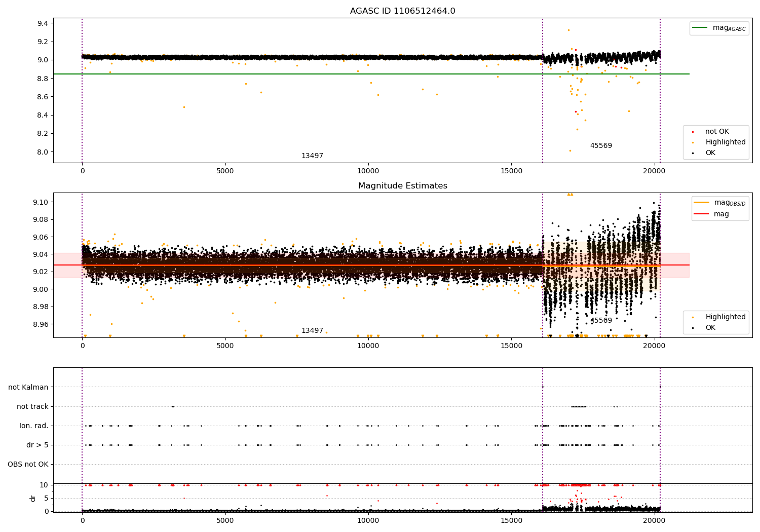Image resolution: width=760 pixels, height=532 pixels.
Task: Click the 45569 label in Magnitude Estimates plot
Action: click(x=601, y=321)
